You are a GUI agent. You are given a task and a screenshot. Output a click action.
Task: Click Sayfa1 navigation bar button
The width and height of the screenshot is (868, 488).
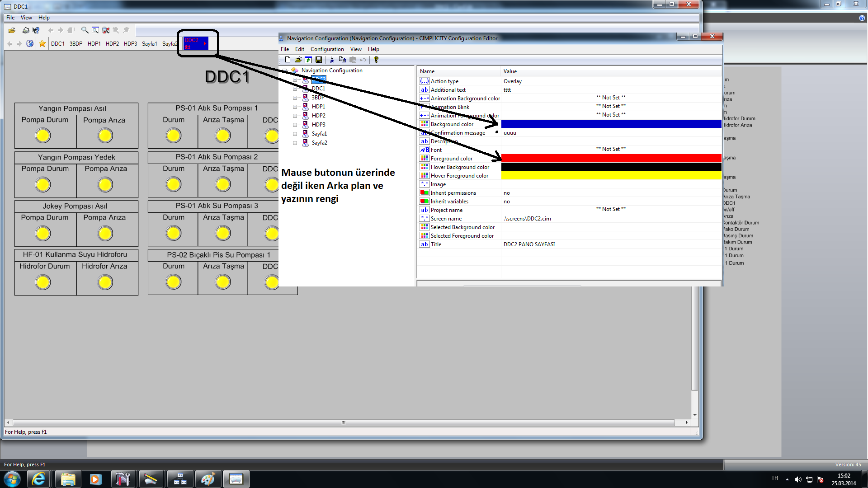click(x=149, y=44)
